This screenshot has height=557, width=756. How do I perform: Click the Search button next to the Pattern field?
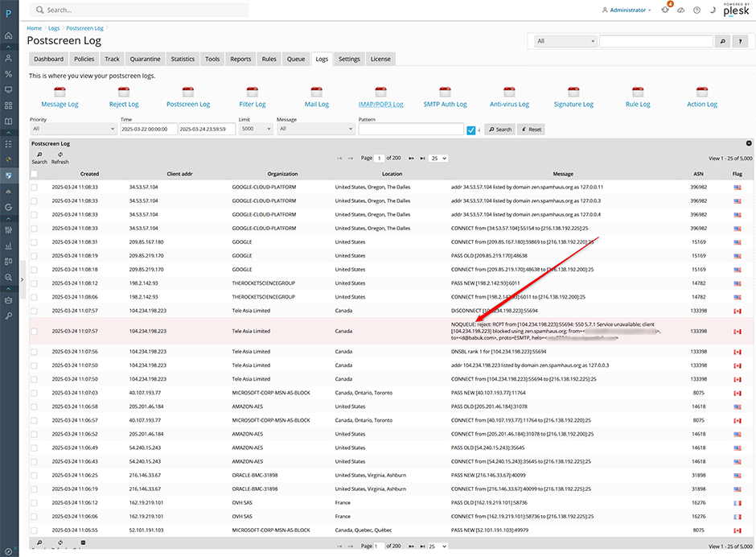pos(499,130)
